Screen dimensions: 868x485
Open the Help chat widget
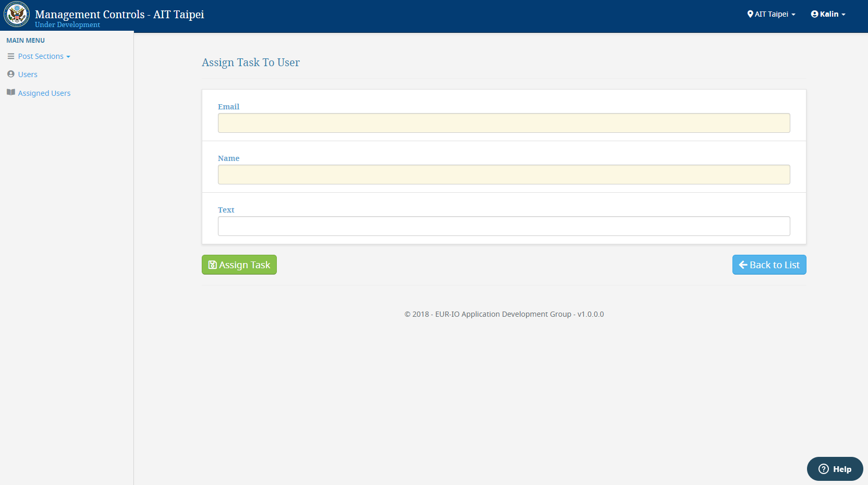point(835,469)
